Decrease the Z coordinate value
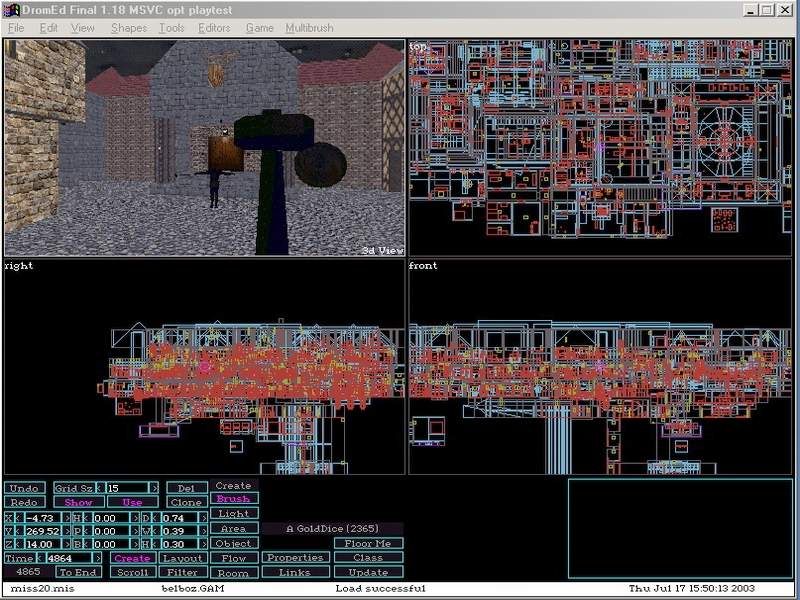 point(19,544)
